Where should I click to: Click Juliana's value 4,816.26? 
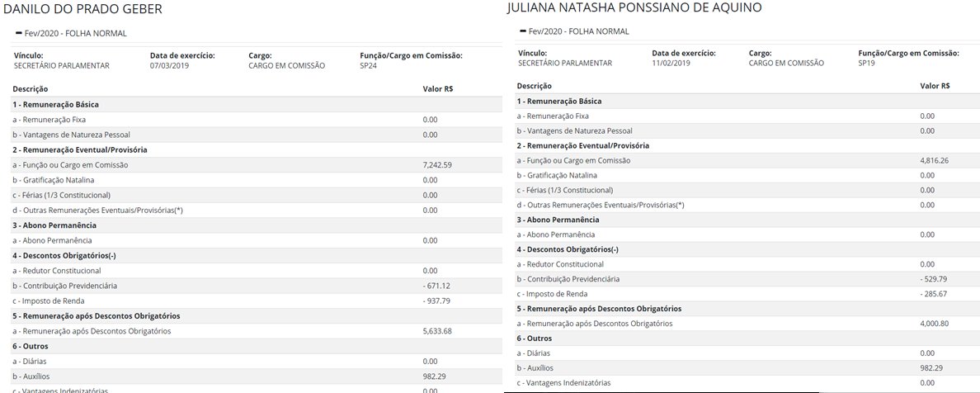935,160
